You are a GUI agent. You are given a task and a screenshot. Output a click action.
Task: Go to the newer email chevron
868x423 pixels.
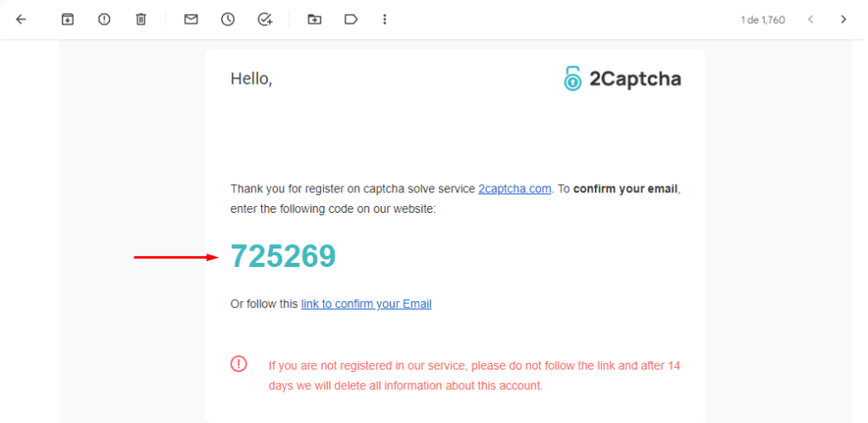tap(810, 19)
